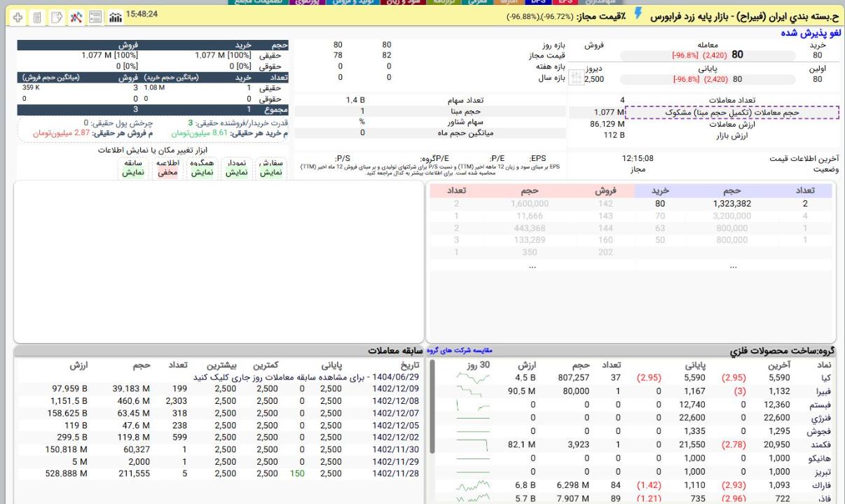Open the DPS tab
The width and height of the screenshot is (845, 504).
coord(533,3)
